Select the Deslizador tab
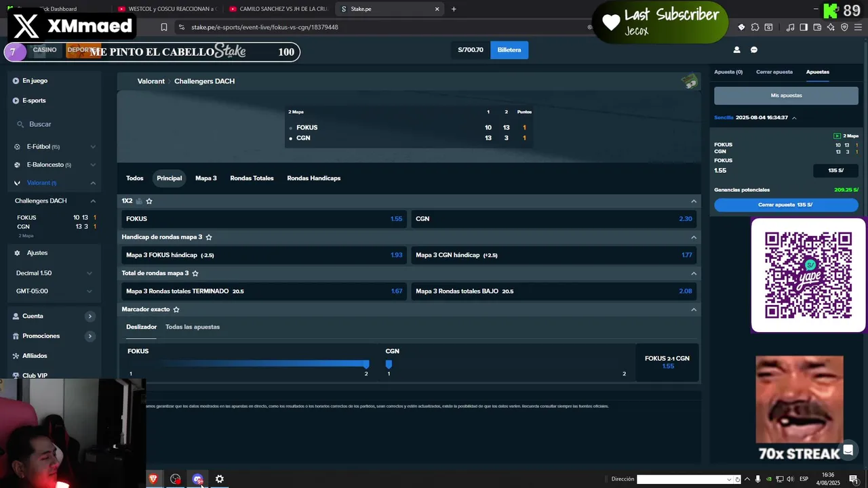 coord(141,327)
